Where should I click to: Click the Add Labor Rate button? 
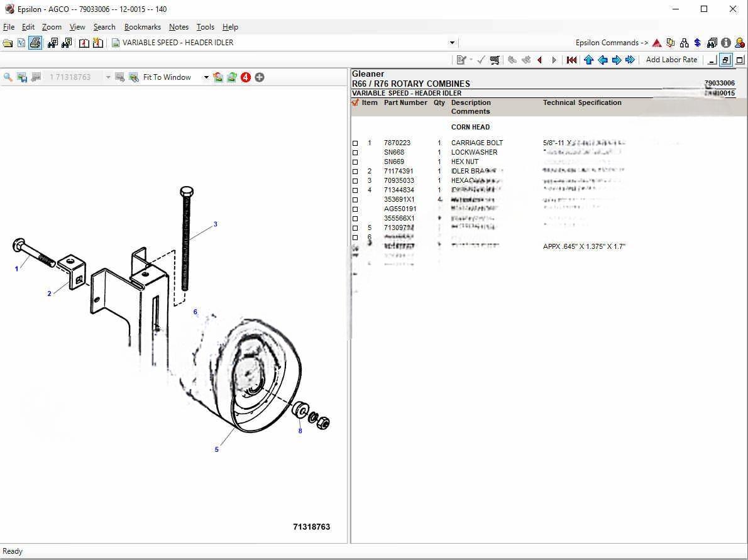(671, 60)
